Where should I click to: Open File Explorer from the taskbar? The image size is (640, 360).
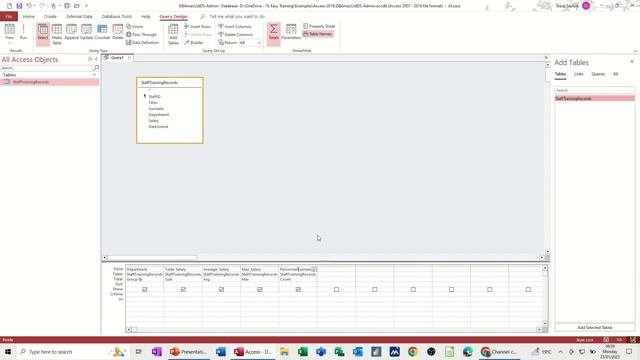pos(284,352)
